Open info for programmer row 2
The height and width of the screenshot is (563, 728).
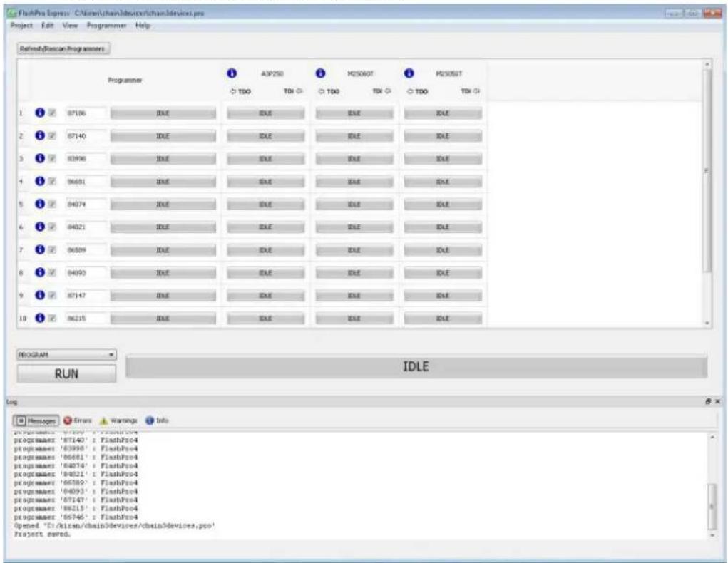40,135
